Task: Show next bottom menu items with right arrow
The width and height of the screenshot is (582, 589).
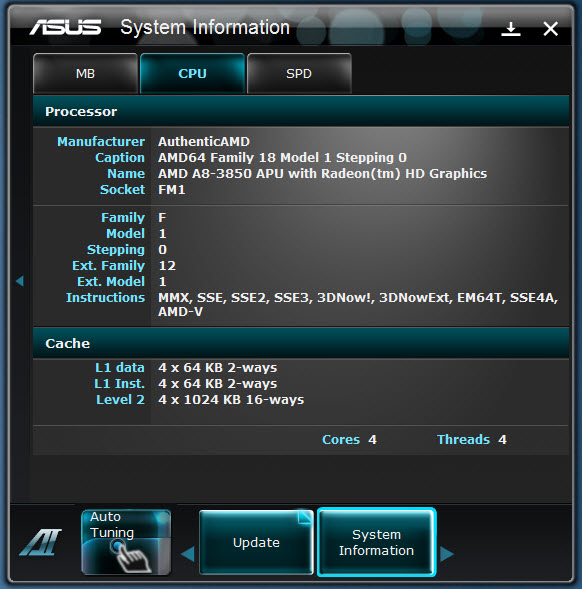Action: (x=447, y=554)
